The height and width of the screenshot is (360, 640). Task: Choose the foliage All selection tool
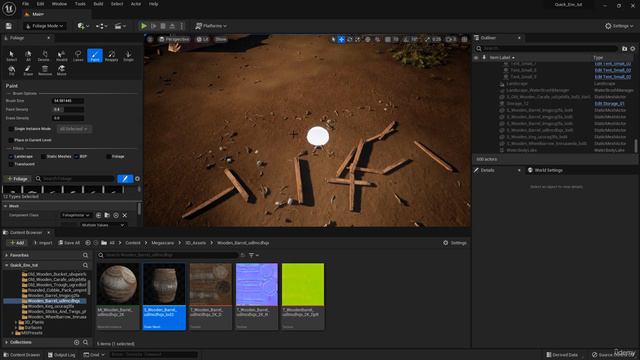click(x=28, y=56)
